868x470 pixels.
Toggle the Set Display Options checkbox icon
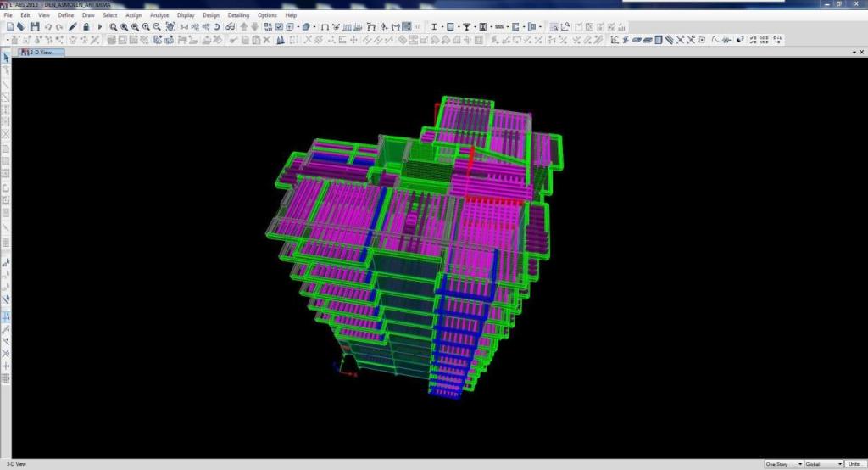278,27
